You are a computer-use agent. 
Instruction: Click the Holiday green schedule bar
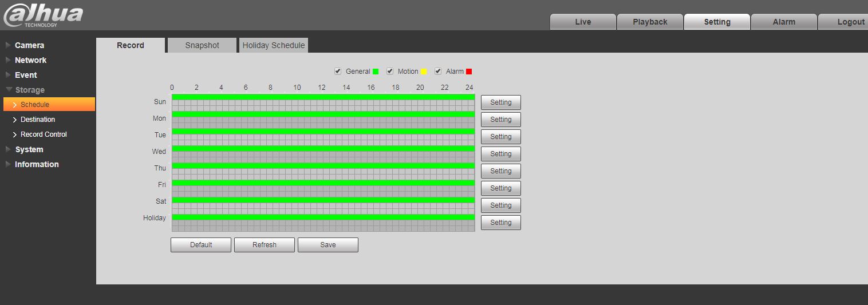(323, 217)
